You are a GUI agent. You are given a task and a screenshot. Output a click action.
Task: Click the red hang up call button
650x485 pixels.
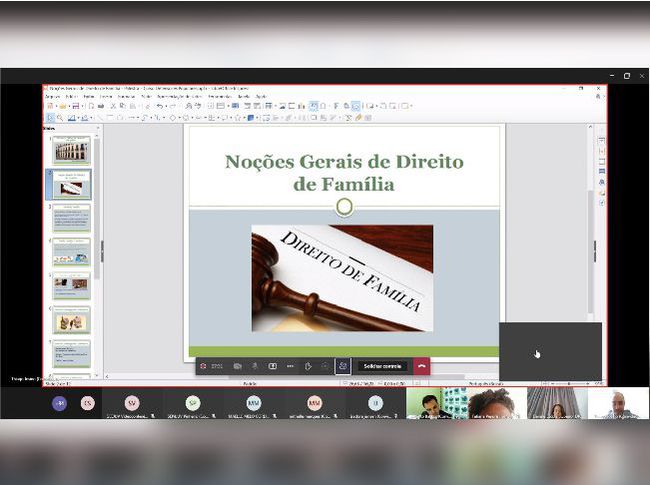click(x=421, y=366)
